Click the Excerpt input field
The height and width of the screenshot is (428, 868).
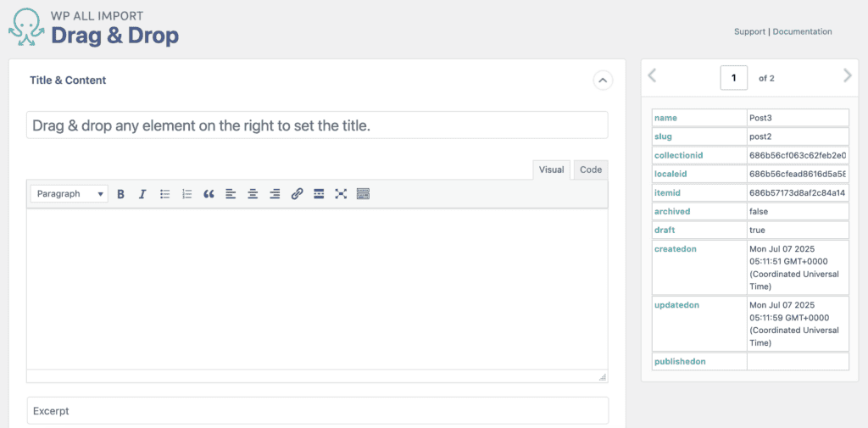[x=318, y=411]
